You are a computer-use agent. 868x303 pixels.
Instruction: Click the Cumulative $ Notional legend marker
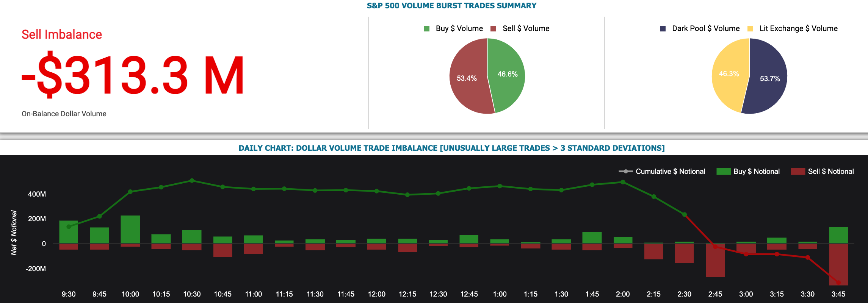pos(625,172)
